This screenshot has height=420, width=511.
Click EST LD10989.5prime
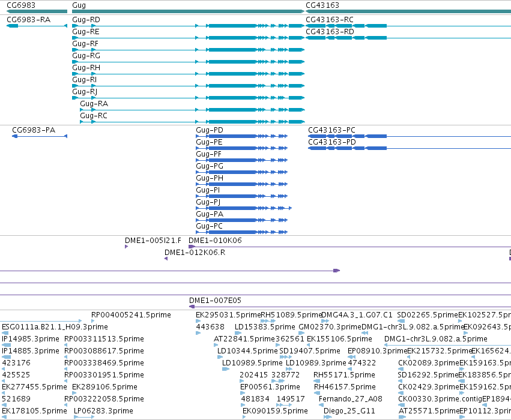(252, 363)
